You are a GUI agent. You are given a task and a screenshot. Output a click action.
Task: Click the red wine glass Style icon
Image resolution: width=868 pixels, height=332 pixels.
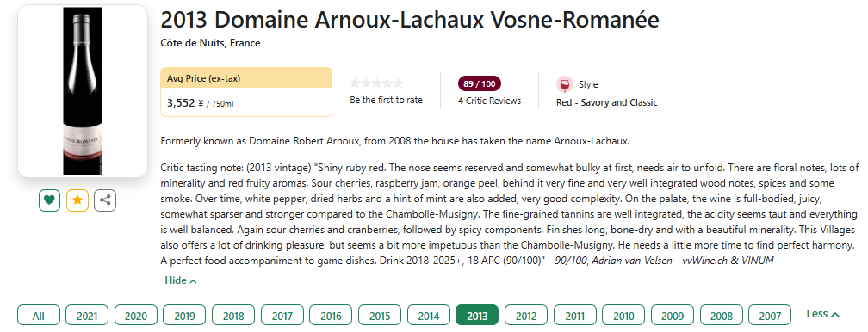(565, 84)
